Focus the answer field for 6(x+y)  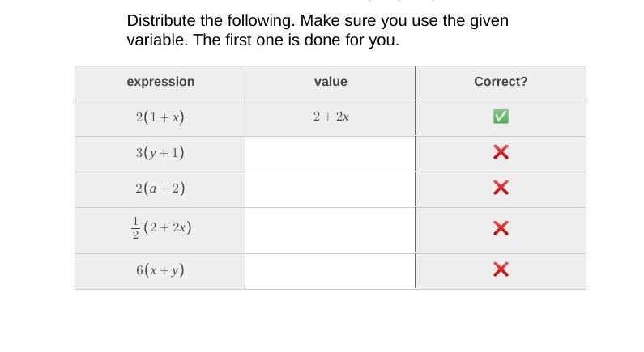[331, 271]
